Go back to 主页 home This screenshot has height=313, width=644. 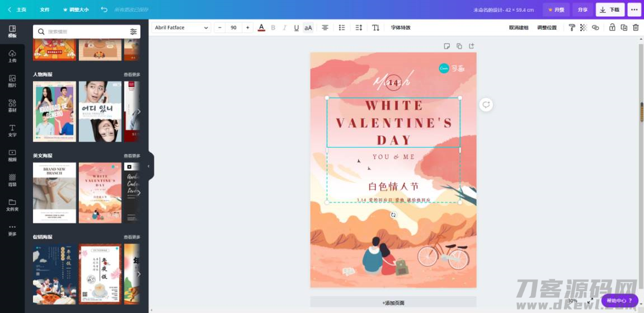(17, 10)
